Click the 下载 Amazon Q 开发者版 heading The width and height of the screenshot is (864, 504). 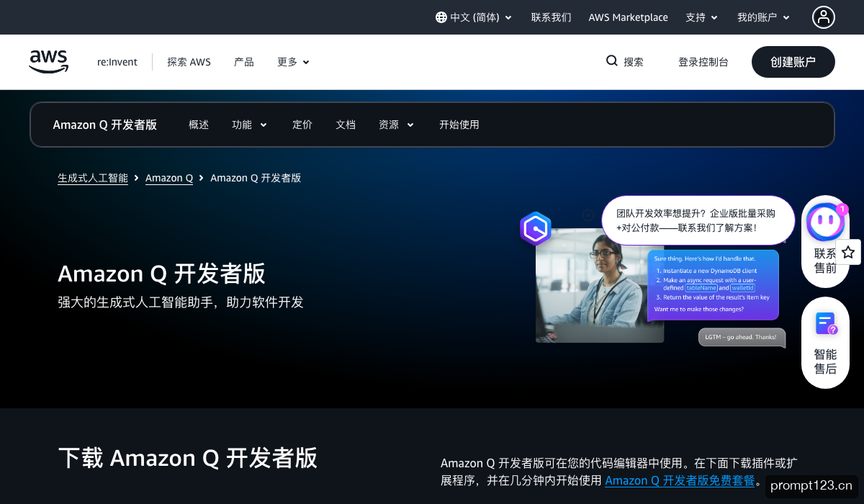[188, 458]
